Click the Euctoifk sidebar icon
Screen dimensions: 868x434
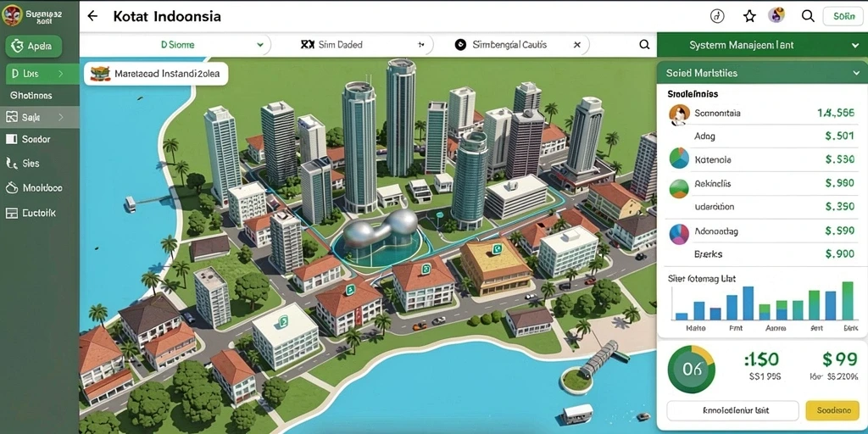coord(12,213)
